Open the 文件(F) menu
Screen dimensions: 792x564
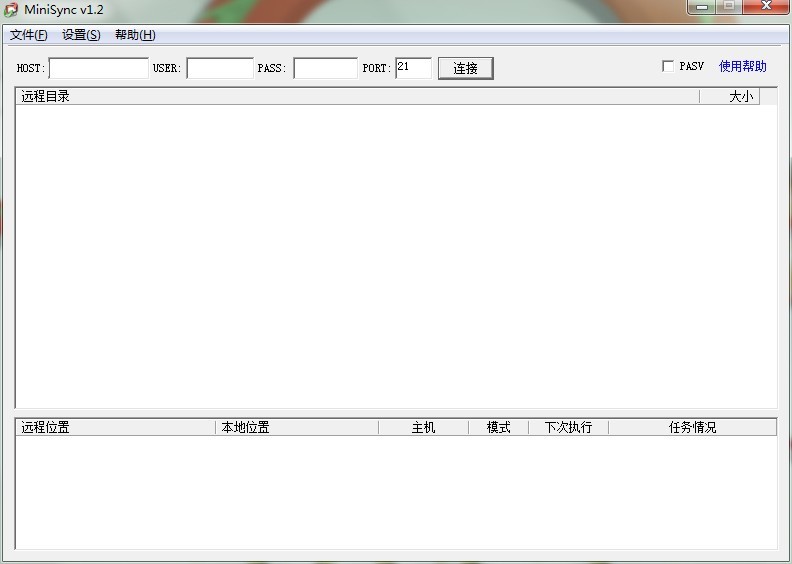pyautogui.click(x=28, y=35)
